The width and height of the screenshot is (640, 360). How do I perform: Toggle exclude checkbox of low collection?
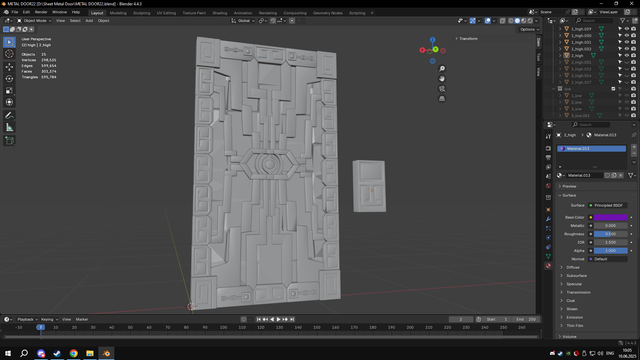click(613, 89)
